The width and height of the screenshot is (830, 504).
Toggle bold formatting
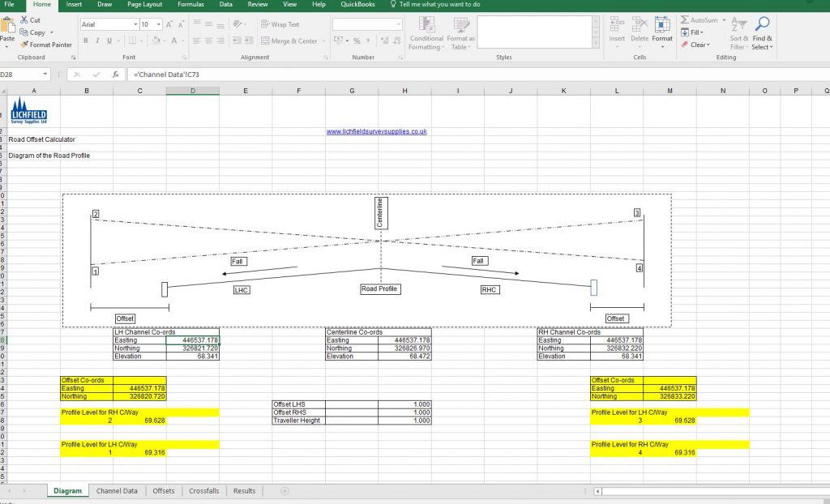pos(85,40)
